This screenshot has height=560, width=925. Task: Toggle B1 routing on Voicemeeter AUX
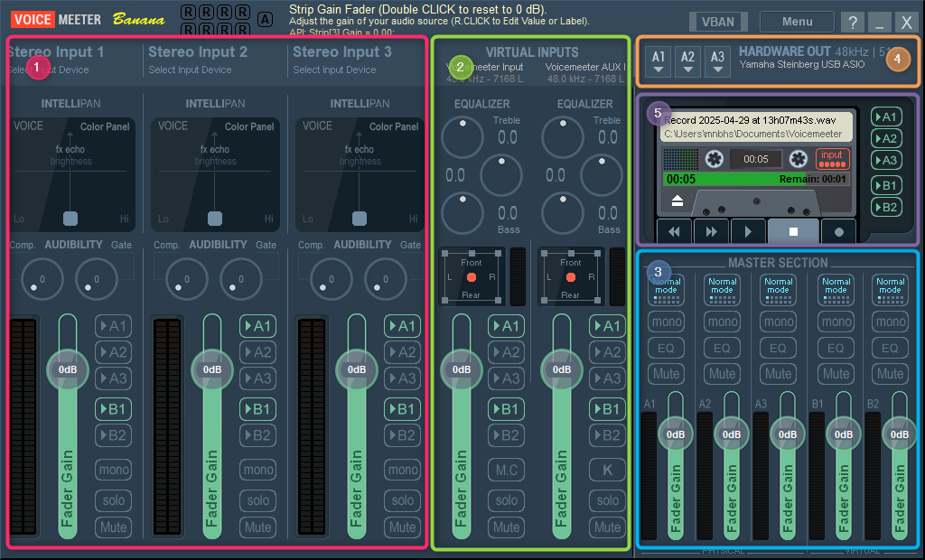(607, 409)
